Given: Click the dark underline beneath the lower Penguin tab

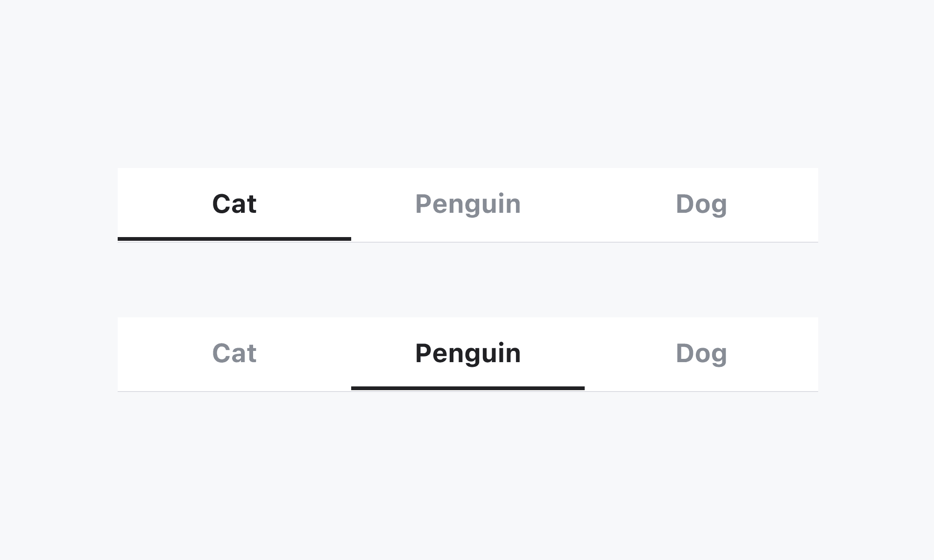Looking at the screenshot, I should (467, 388).
